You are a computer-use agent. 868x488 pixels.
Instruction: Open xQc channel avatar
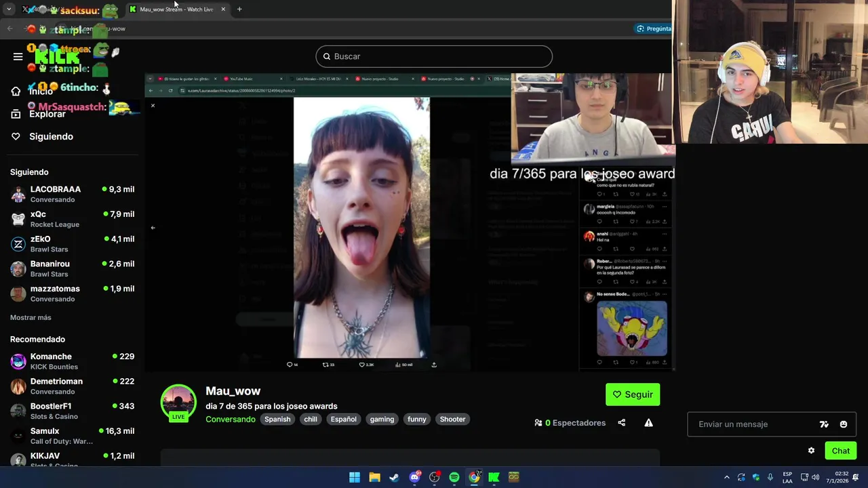[x=18, y=219]
